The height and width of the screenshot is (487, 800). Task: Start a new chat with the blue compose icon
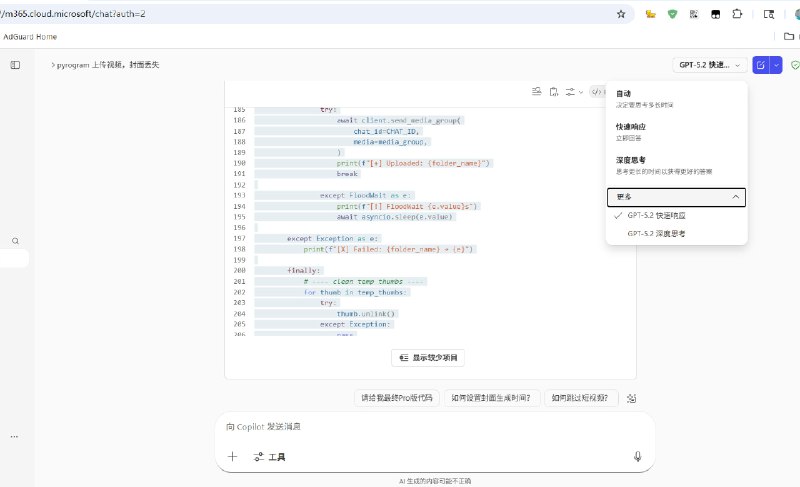(761, 65)
